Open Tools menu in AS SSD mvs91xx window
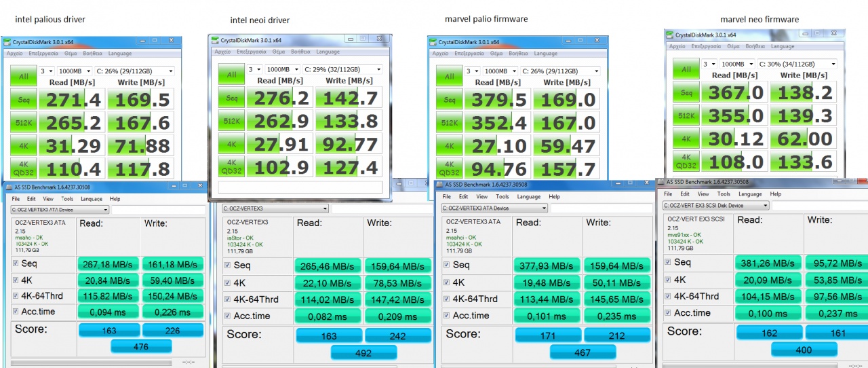 point(724,194)
